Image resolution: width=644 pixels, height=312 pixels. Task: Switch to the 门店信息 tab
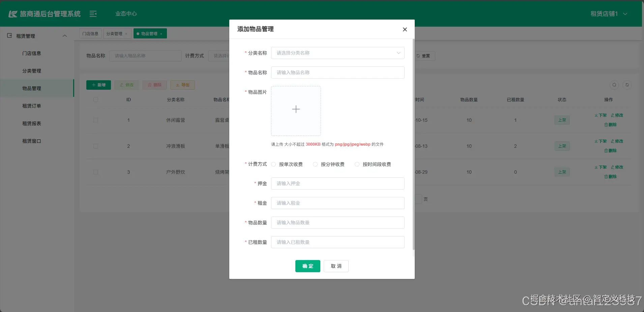coord(90,34)
